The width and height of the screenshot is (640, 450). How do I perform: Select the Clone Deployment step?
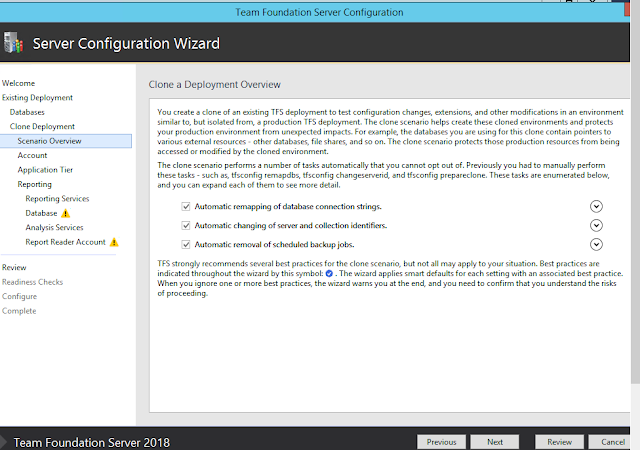point(42,127)
